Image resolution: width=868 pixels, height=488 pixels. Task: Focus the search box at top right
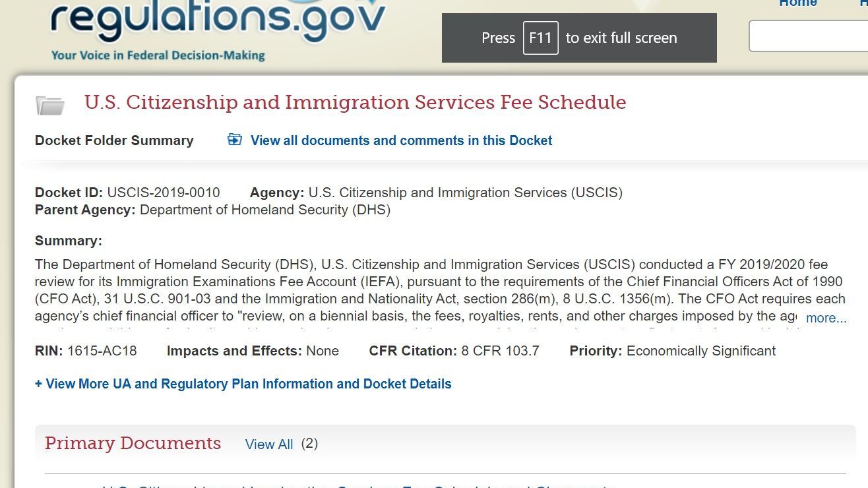pyautogui.click(x=808, y=36)
